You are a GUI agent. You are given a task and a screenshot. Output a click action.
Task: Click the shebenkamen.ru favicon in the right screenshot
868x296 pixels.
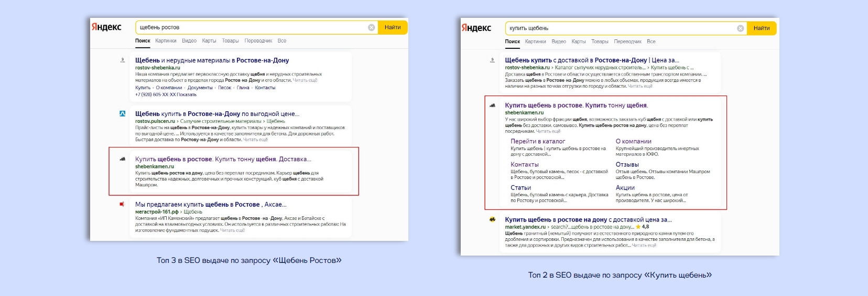coord(492,105)
